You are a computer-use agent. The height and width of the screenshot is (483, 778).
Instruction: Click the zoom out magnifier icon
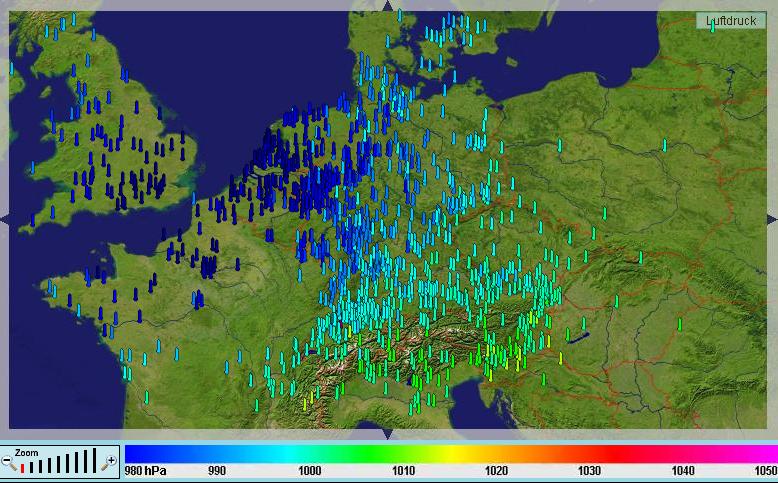(x=9, y=462)
